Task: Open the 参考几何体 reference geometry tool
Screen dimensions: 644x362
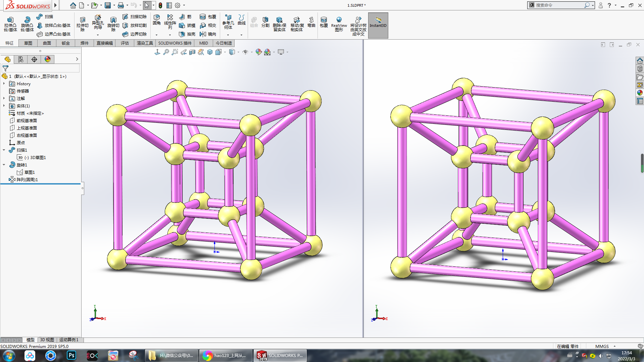Action: pos(228,22)
